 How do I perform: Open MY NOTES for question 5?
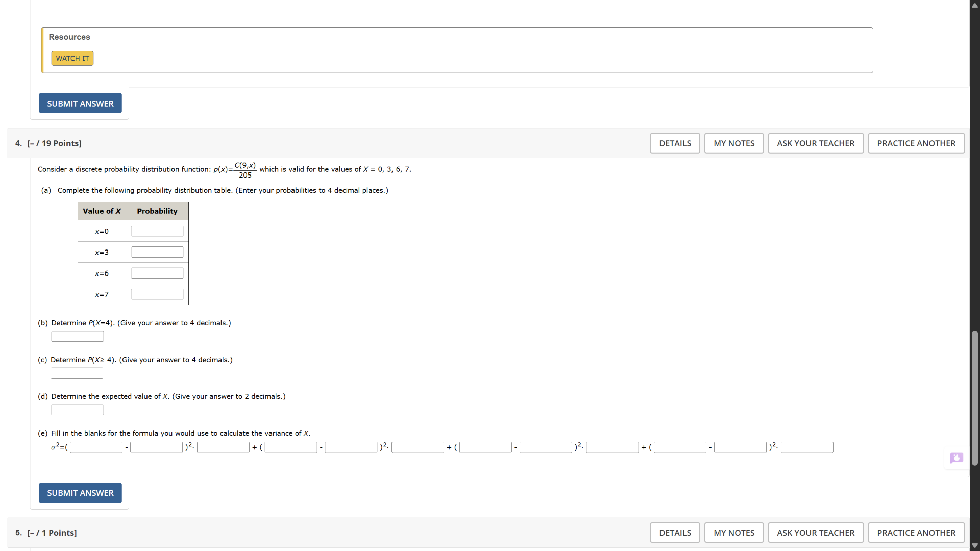coord(734,533)
